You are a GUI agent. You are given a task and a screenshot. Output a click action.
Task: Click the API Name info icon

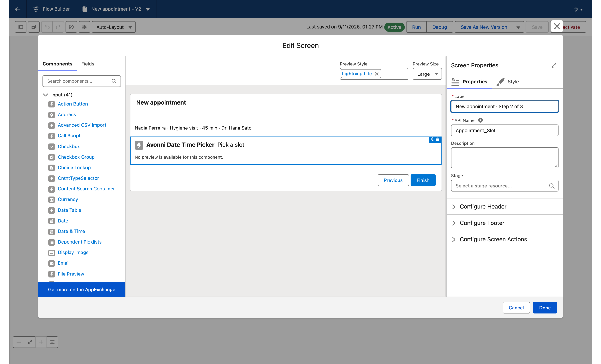(480, 120)
